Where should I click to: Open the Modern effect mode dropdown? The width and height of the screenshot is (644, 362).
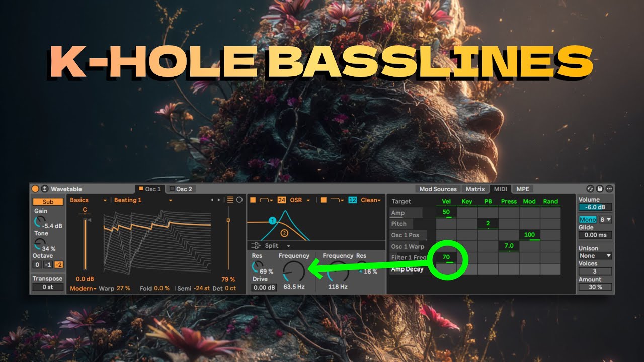click(x=83, y=288)
